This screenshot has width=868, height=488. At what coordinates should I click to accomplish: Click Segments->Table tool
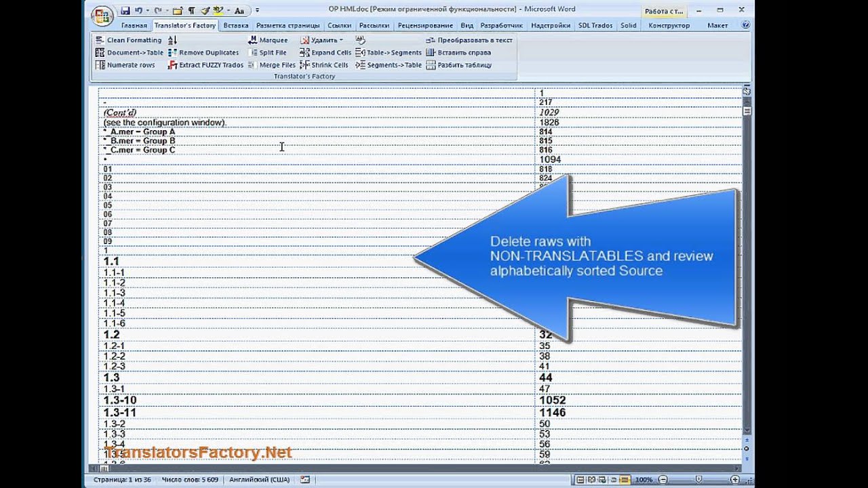(389, 65)
